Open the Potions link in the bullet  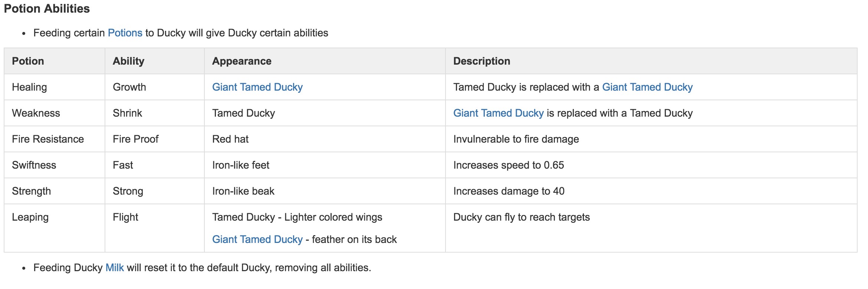(x=125, y=33)
